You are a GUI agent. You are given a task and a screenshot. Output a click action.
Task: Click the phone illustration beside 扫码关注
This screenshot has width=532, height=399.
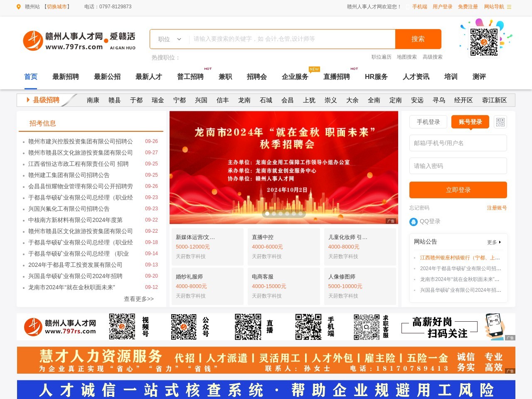(495, 327)
